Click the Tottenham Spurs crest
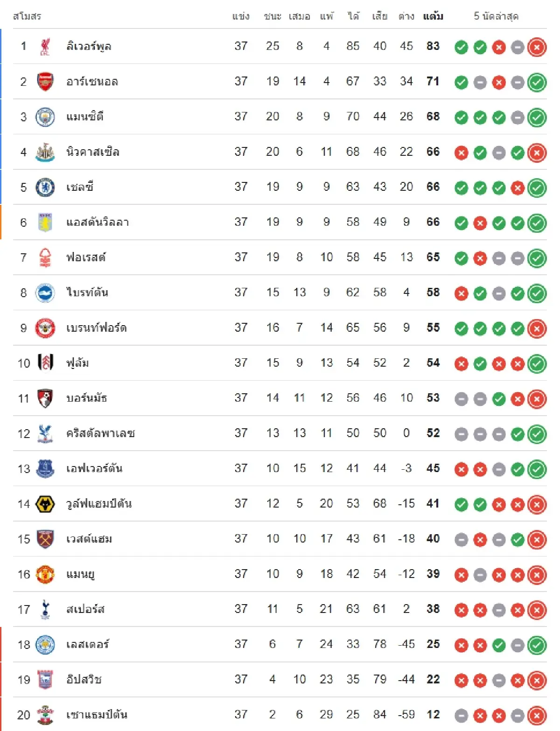 [45, 609]
